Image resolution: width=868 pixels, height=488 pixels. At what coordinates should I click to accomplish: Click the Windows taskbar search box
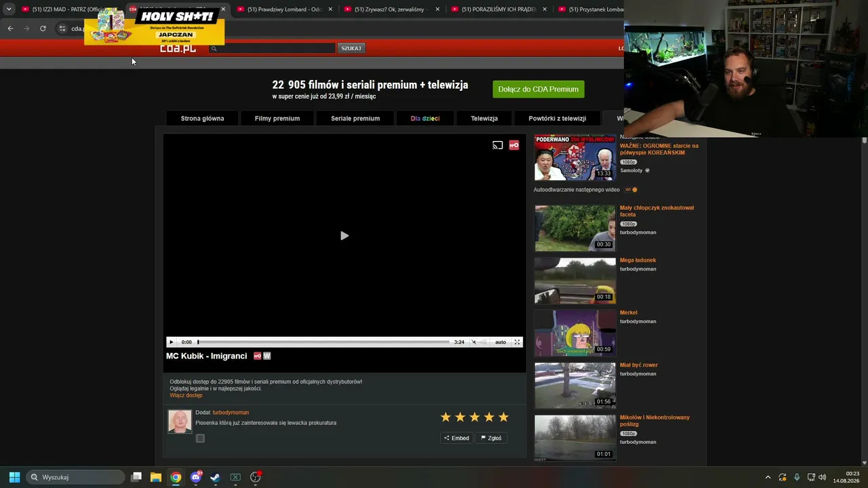(x=75, y=477)
